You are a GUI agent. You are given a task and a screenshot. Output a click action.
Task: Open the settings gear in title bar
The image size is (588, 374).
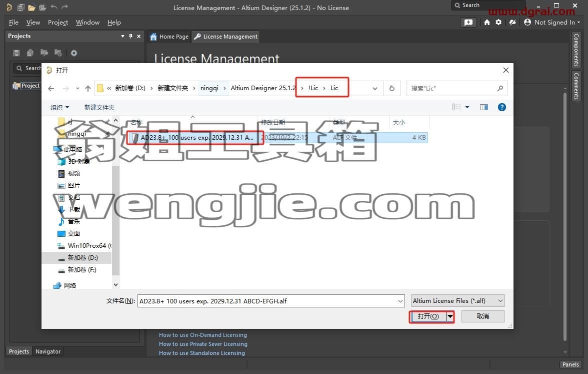point(498,22)
